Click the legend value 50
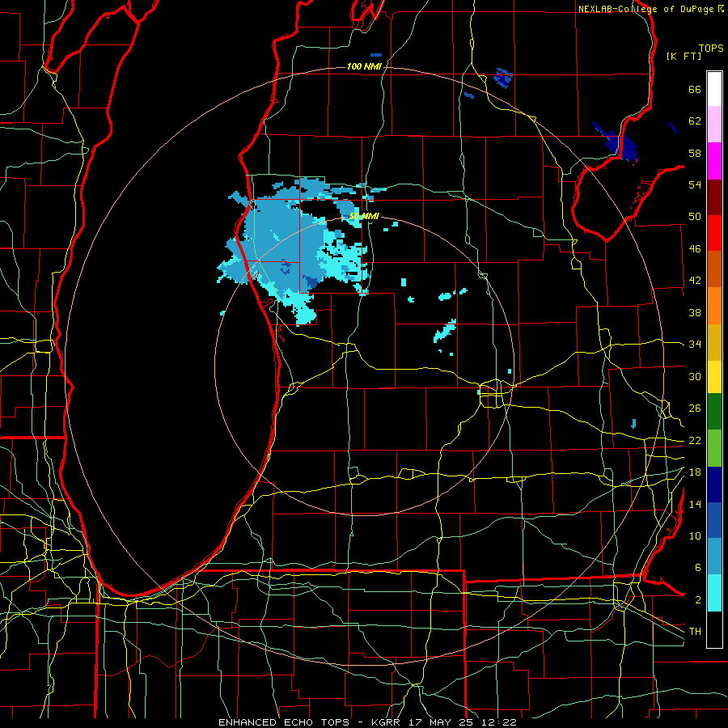The image size is (728, 728). coord(695,217)
